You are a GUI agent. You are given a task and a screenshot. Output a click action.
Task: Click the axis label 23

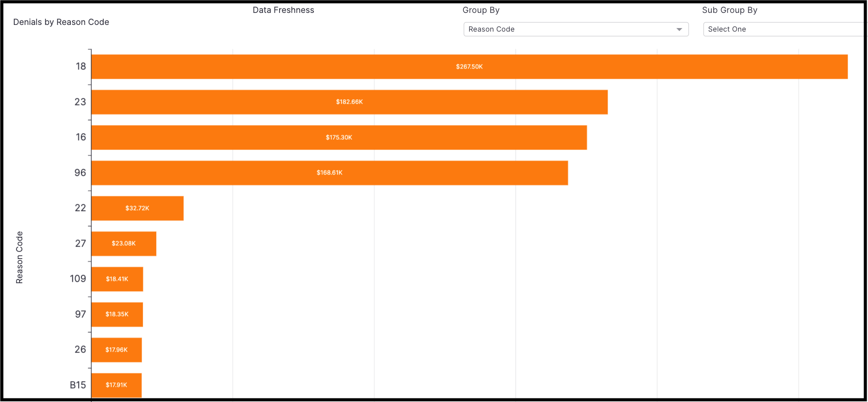[80, 102]
